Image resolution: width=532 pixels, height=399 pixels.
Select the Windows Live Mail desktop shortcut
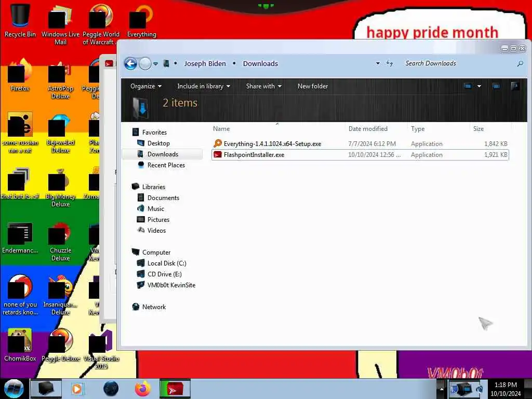coord(60,24)
